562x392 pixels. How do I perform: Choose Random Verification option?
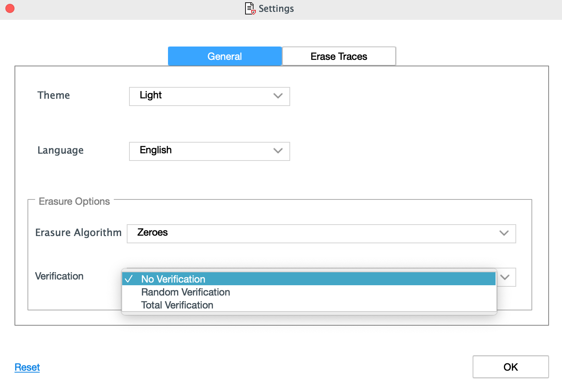(309, 292)
